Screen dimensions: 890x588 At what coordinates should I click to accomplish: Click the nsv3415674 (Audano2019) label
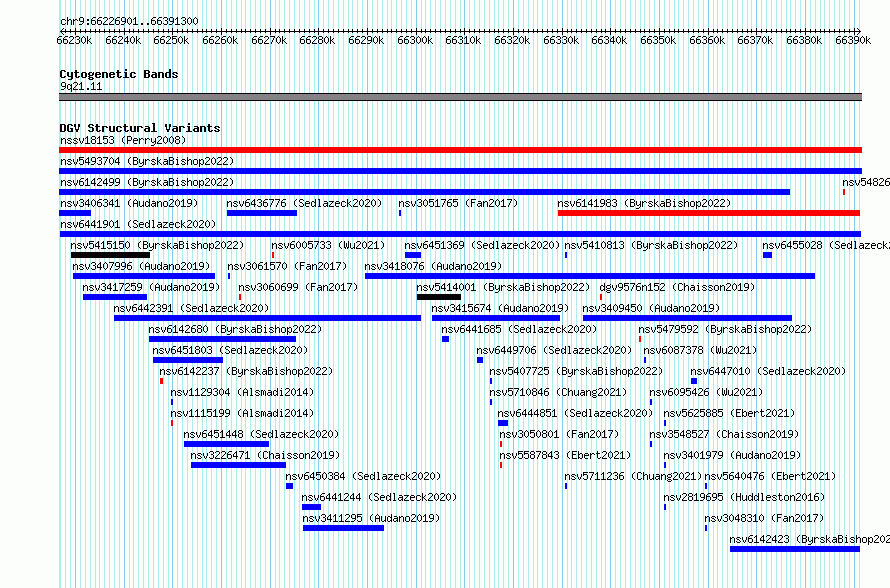(500, 308)
